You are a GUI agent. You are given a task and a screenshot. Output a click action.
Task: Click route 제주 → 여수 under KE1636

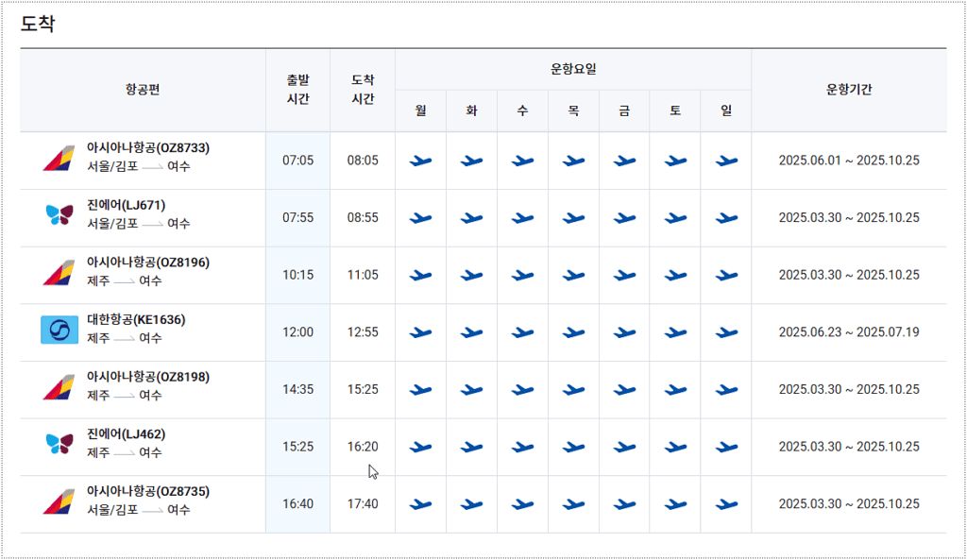(124, 339)
